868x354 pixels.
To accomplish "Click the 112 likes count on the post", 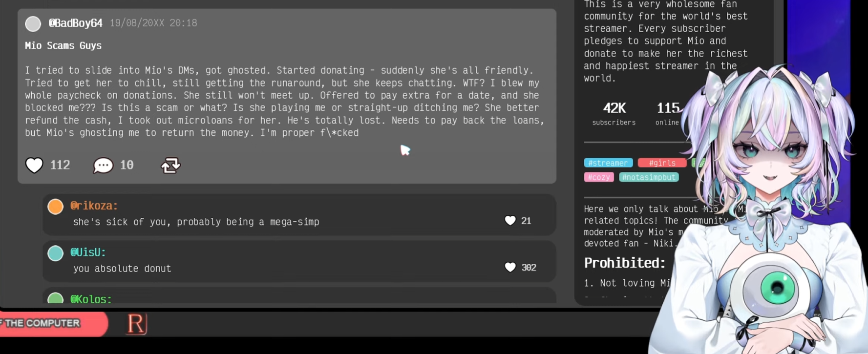I will tap(60, 165).
